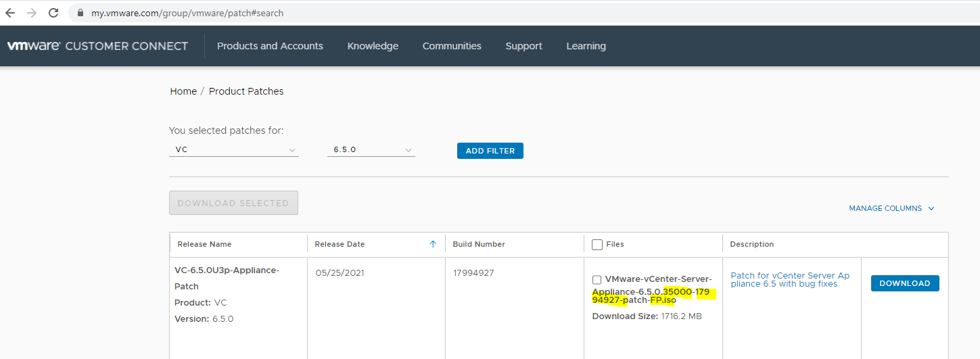Click the Product Patches breadcrumb
The width and height of the screenshot is (980, 359).
(x=246, y=91)
